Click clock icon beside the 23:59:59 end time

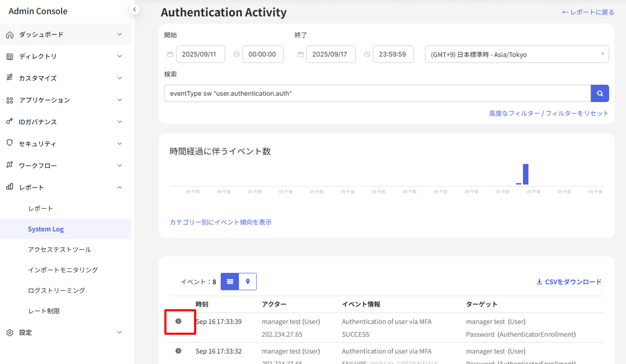click(367, 54)
